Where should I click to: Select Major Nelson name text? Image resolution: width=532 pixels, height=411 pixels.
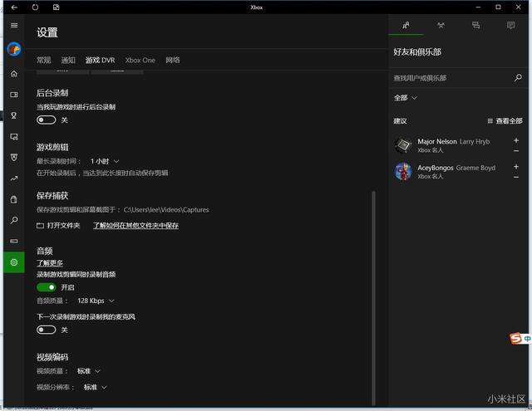437,142
